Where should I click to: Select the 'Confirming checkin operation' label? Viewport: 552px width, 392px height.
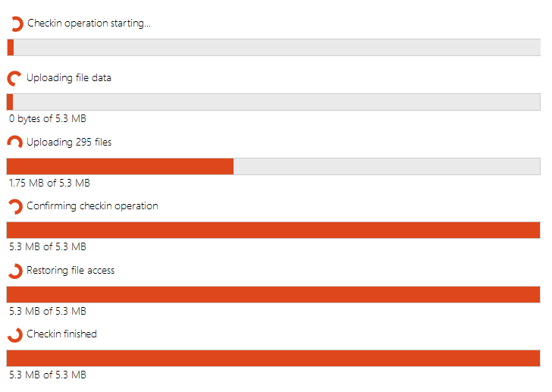[93, 206]
